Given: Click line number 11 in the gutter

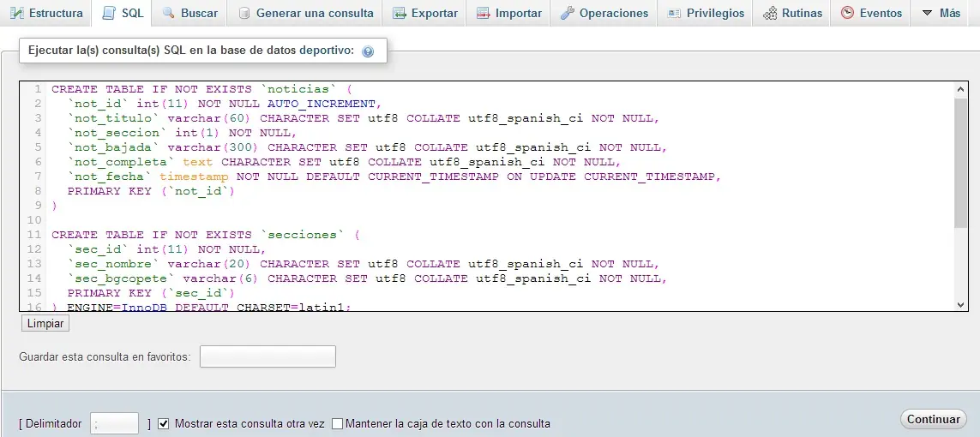Looking at the screenshot, I should pos(34,235).
